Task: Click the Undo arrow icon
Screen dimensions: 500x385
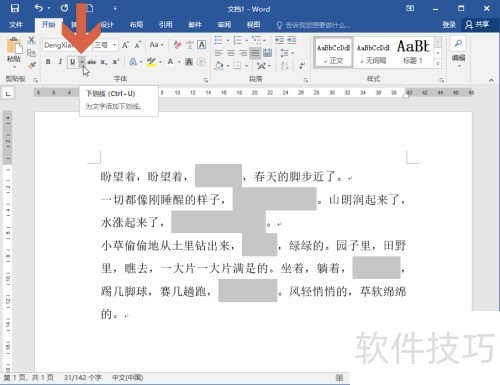Action: 39,8
